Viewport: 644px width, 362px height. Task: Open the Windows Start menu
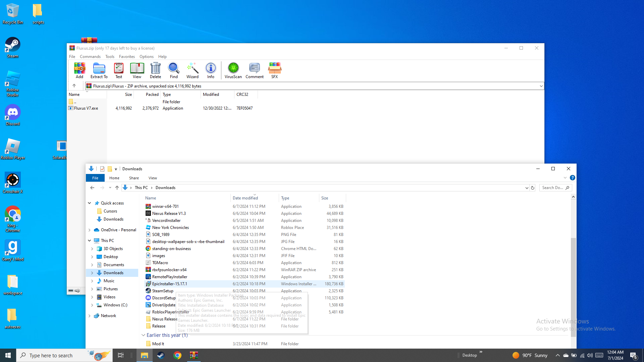(8, 355)
